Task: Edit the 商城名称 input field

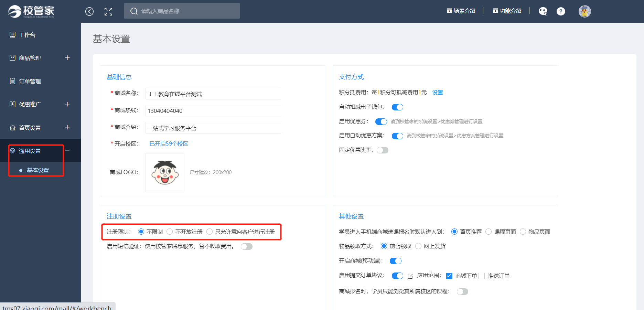Action: (x=213, y=94)
